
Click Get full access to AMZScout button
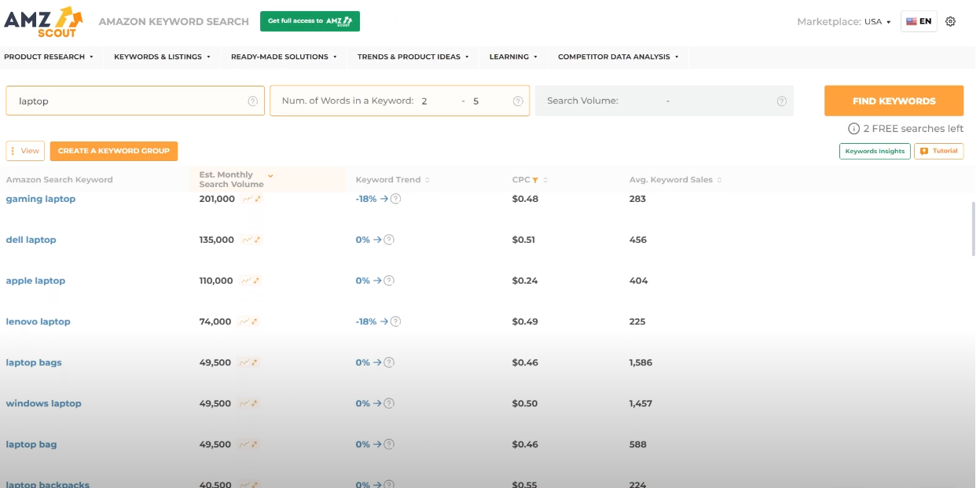tap(310, 21)
